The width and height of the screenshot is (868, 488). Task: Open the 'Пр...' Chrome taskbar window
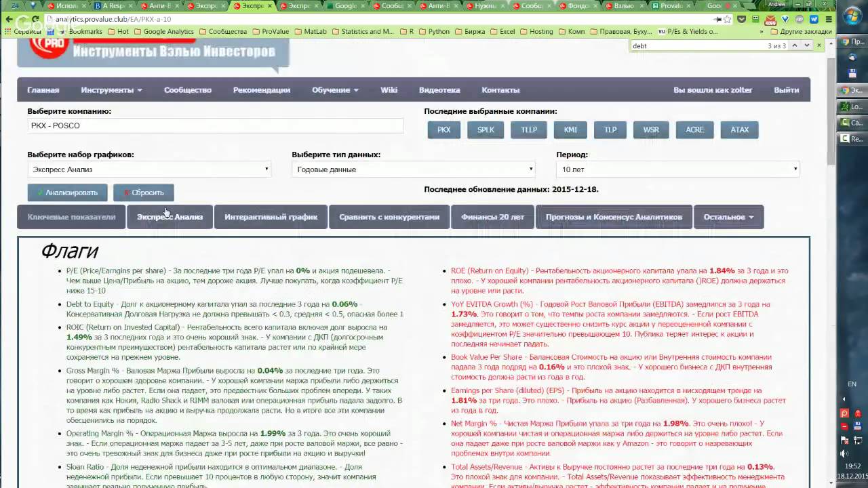click(852, 41)
